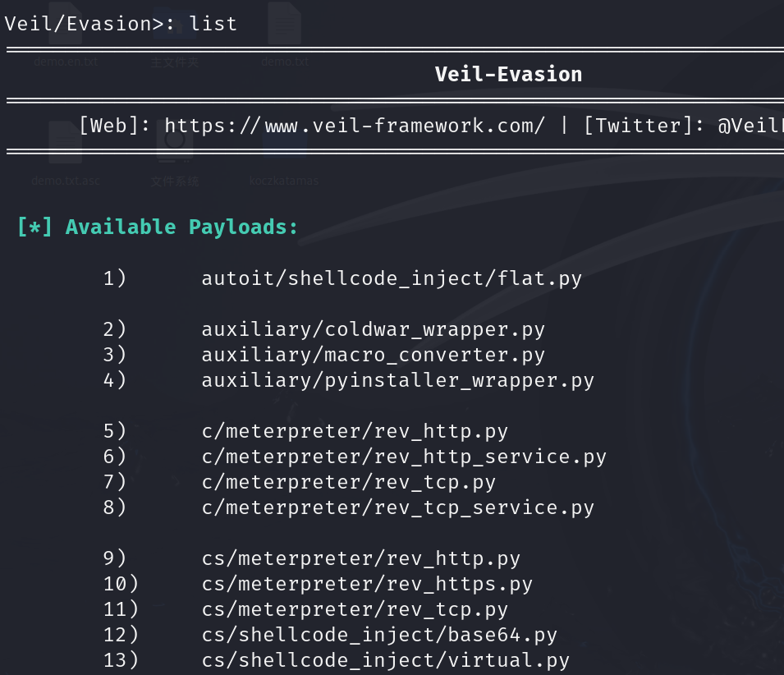
Task: Click cs/shellcode_inject/base64.py entry
Action: tap(379, 635)
